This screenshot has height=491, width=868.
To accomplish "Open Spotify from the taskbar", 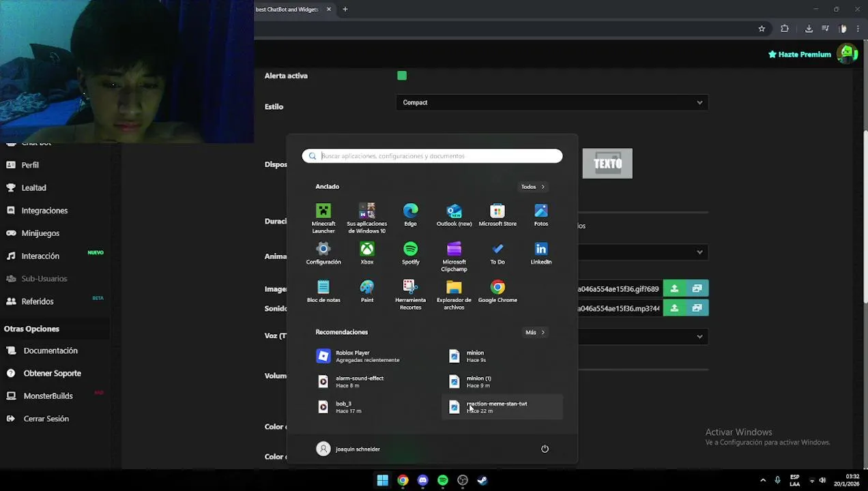I will [443, 480].
